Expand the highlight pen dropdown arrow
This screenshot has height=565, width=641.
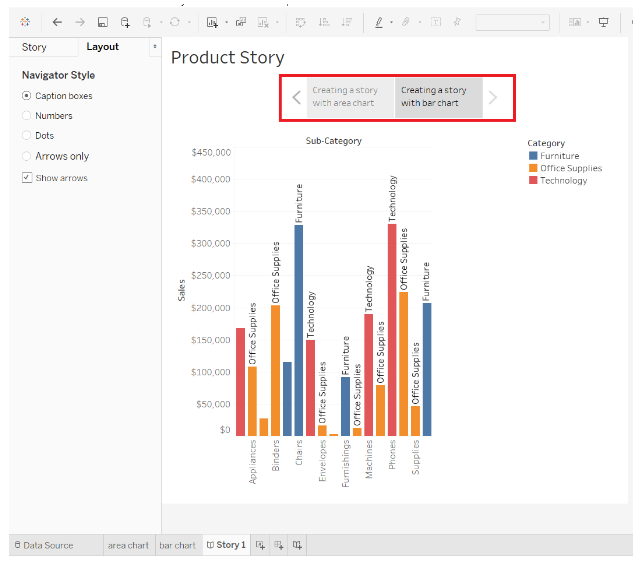[x=391, y=22]
